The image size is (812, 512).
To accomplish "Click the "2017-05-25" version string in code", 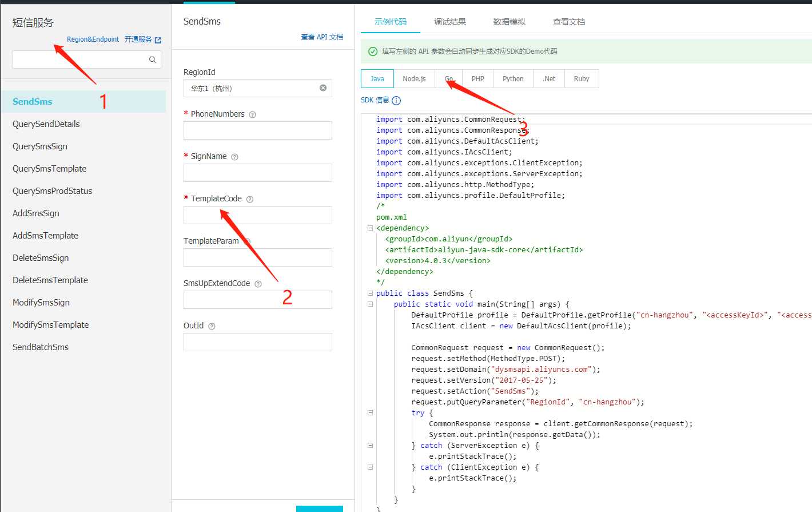I will click(522, 380).
